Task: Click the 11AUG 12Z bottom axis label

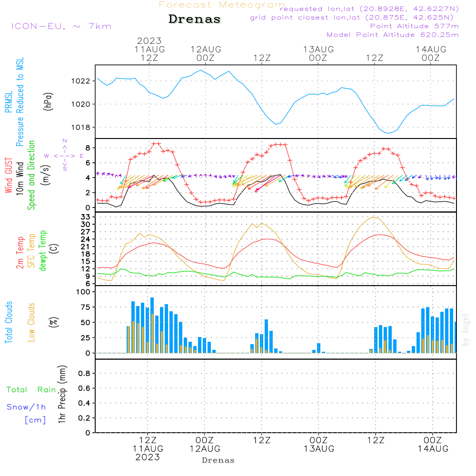Action: pos(148,449)
